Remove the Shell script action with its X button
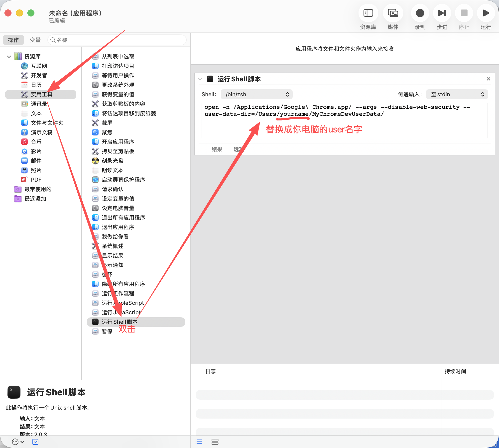The width and height of the screenshot is (499, 448). click(488, 79)
